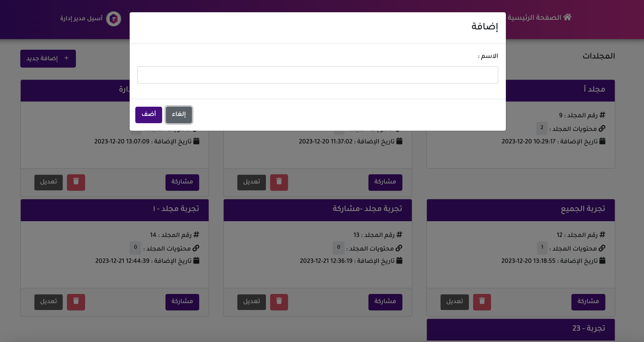644x342 pixels.
Task: Delete folder number 12 with trash icon
Action: (482, 302)
